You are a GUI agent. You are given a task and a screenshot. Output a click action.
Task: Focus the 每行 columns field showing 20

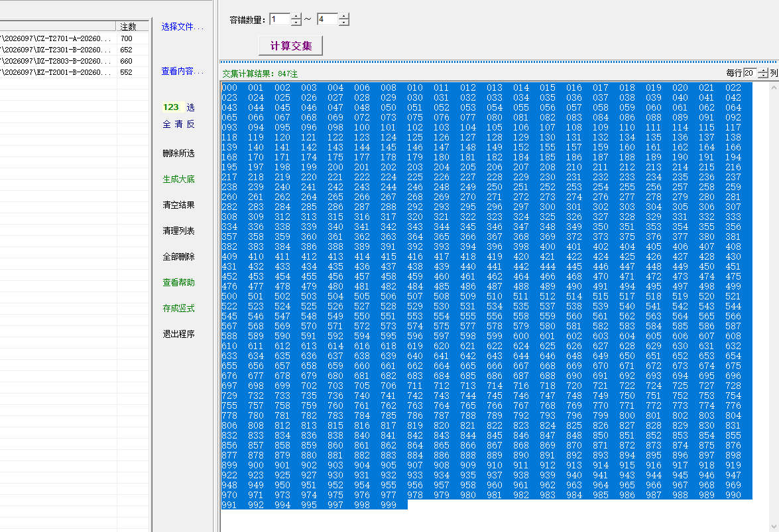tap(750, 73)
